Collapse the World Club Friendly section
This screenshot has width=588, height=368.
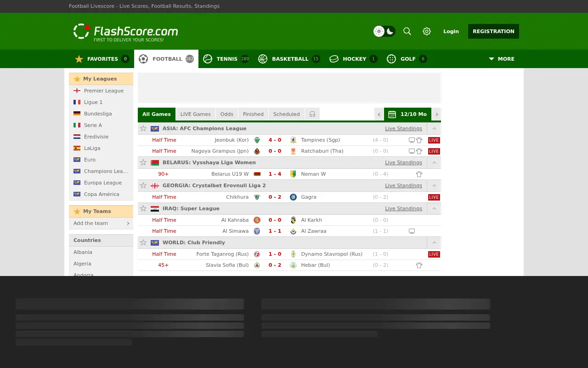[434, 242]
